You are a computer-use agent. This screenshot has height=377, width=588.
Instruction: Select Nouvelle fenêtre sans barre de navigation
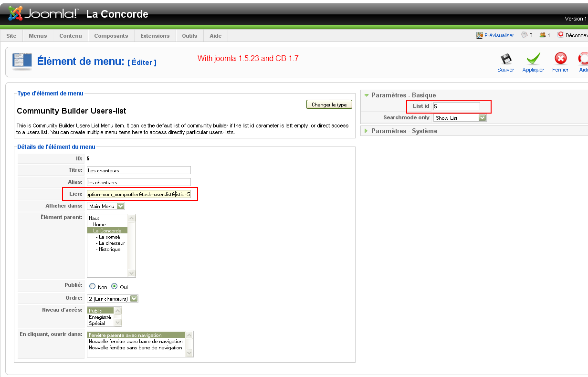click(x=136, y=347)
